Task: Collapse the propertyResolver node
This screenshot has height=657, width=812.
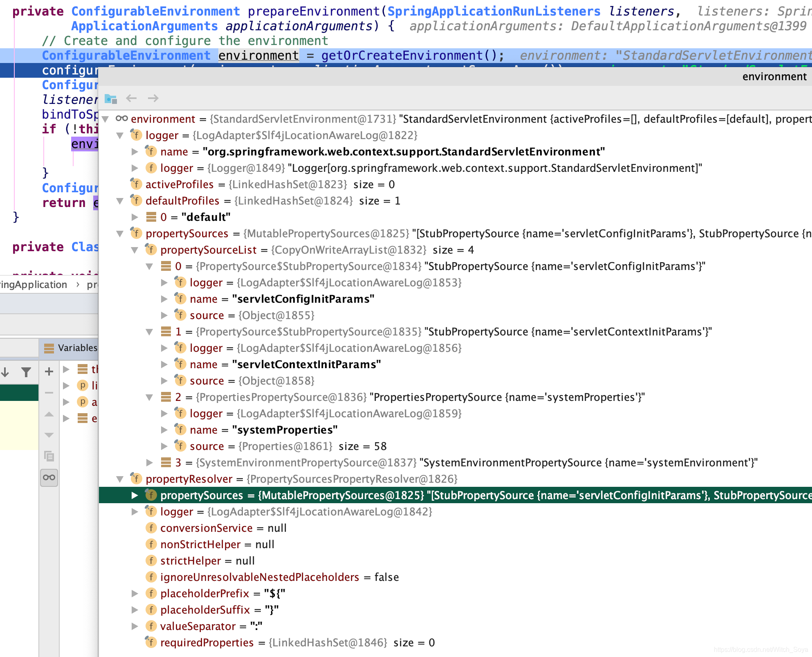Action: tap(120, 479)
